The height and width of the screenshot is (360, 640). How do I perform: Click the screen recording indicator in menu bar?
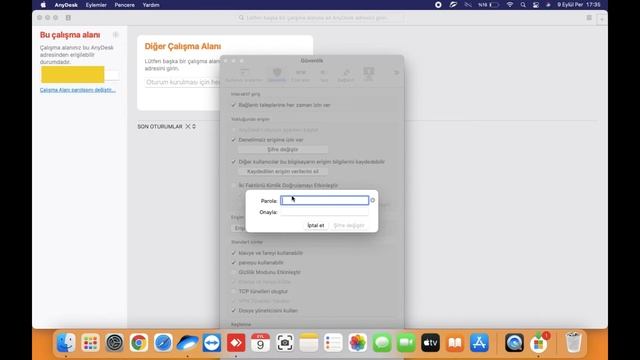pyautogui.click(x=438, y=5)
